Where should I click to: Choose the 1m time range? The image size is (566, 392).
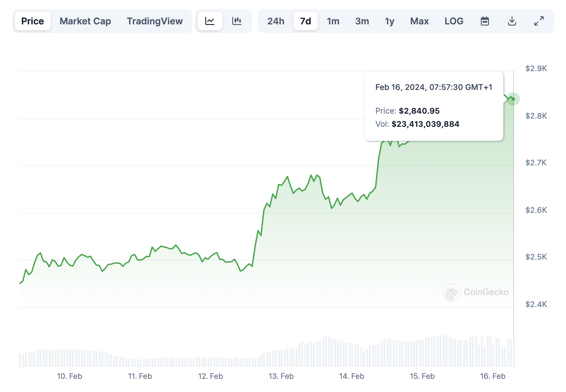[x=333, y=21]
